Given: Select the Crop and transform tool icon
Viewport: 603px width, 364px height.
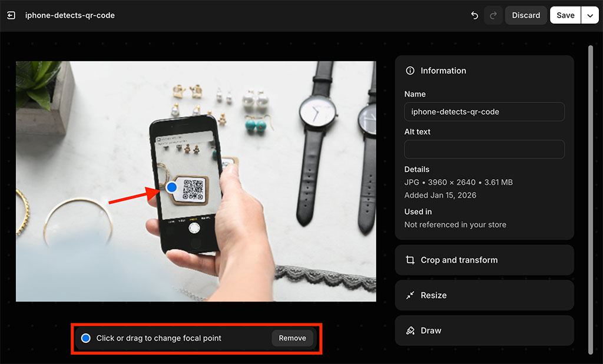Looking at the screenshot, I should tap(410, 260).
